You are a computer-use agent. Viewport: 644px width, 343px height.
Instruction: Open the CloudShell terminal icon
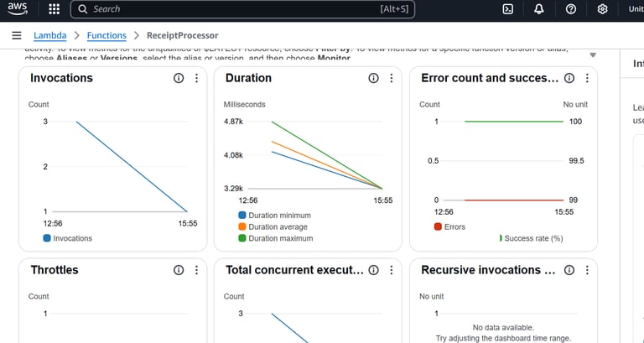coord(507,9)
